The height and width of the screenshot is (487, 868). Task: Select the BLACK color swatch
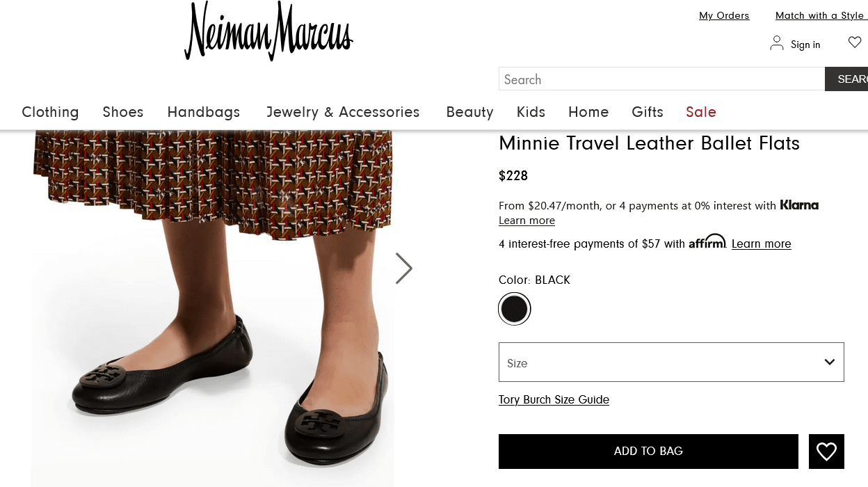[x=515, y=309]
